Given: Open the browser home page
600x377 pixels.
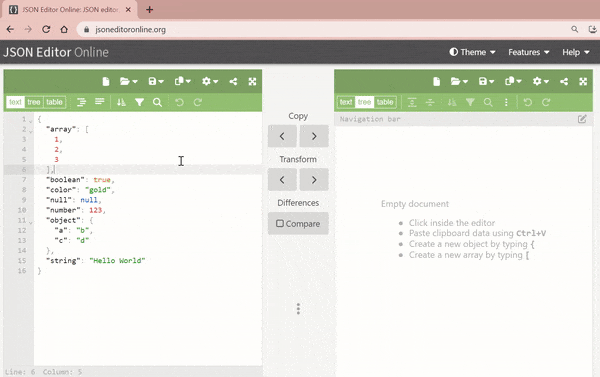Looking at the screenshot, I should point(64,29).
